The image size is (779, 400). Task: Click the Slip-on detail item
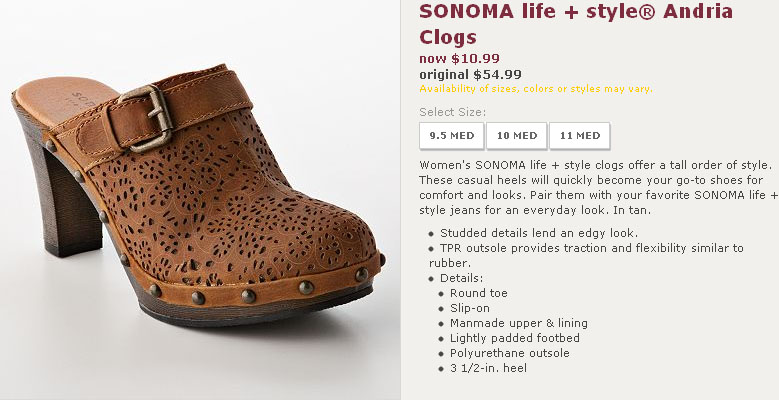469,308
